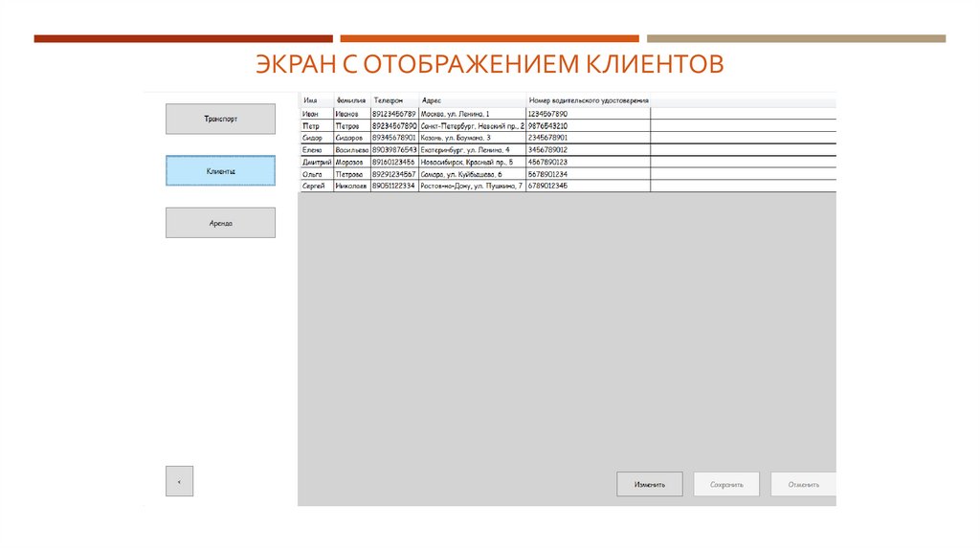
Task: Click the slide title Экран с отображением клиентов
Action: click(x=489, y=64)
